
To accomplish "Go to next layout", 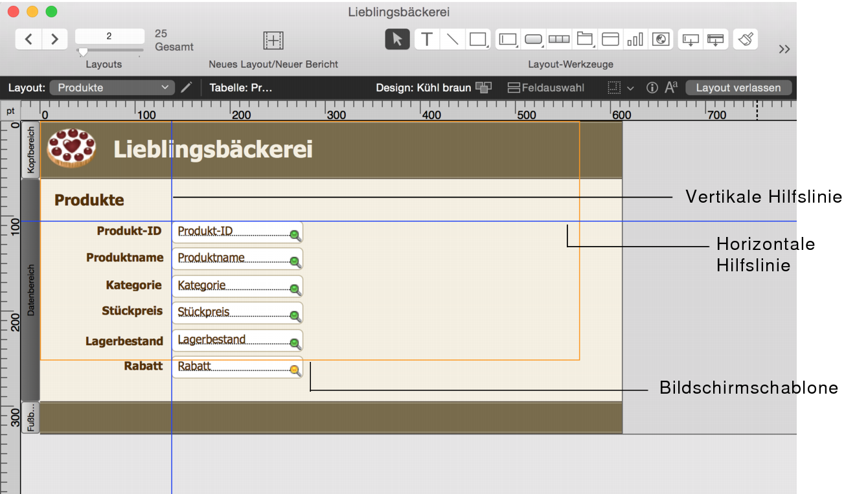I will (55, 39).
